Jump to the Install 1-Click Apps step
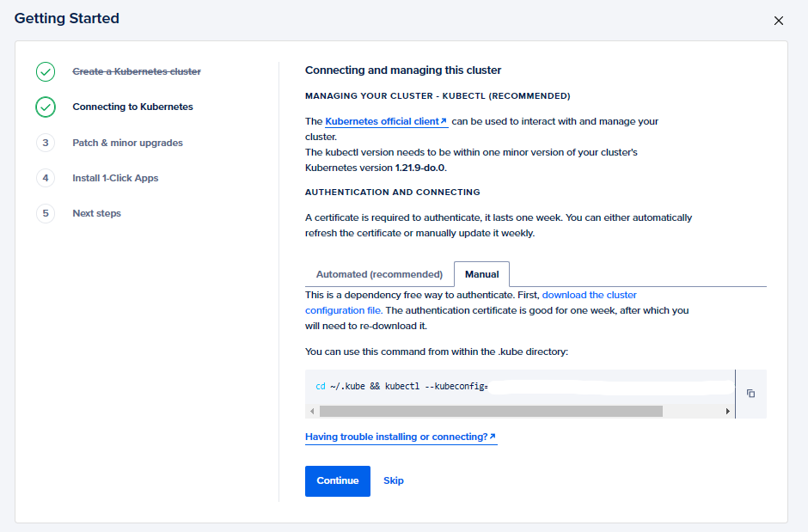The height and width of the screenshot is (532, 808). tap(115, 178)
